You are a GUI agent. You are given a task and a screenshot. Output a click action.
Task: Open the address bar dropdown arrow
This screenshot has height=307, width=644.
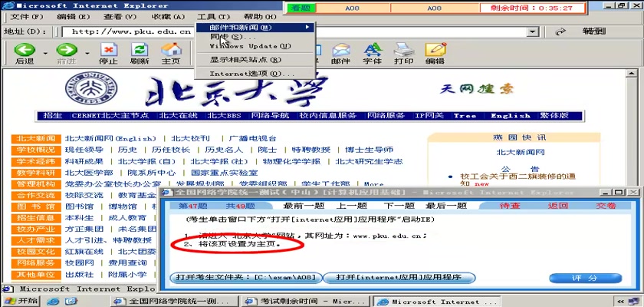(x=533, y=31)
